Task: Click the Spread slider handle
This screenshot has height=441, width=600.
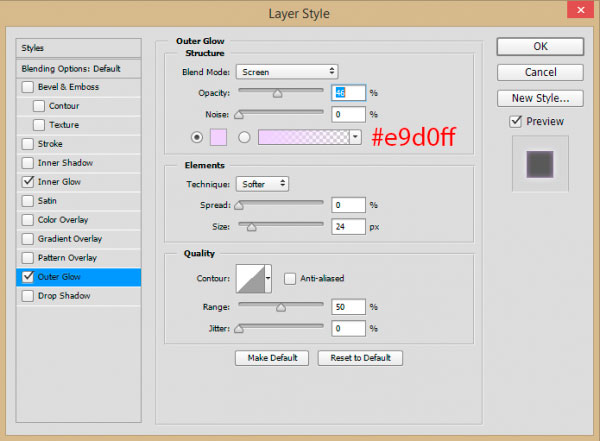Action: point(239,206)
